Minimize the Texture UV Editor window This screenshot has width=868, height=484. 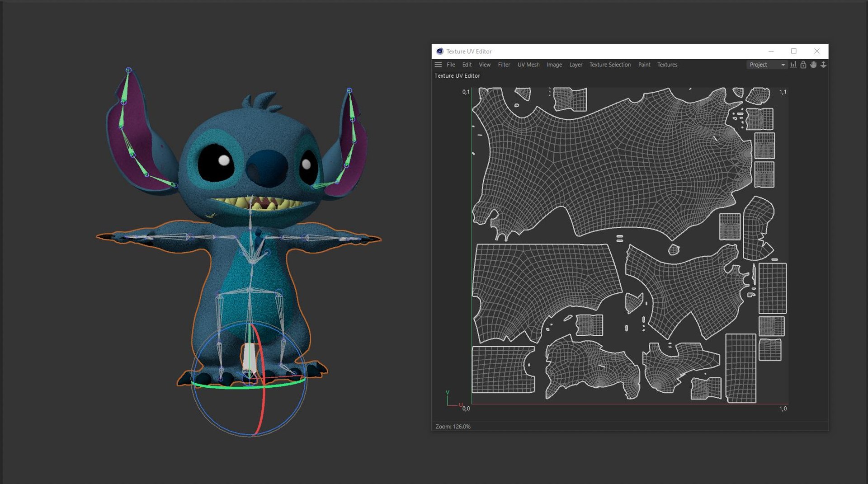pyautogui.click(x=771, y=51)
